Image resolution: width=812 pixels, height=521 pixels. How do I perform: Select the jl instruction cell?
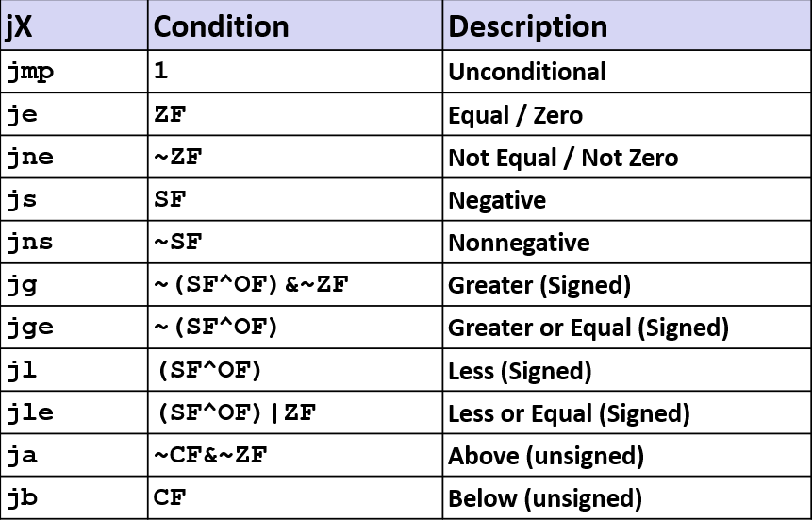pyautogui.click(x=23, y=371)
